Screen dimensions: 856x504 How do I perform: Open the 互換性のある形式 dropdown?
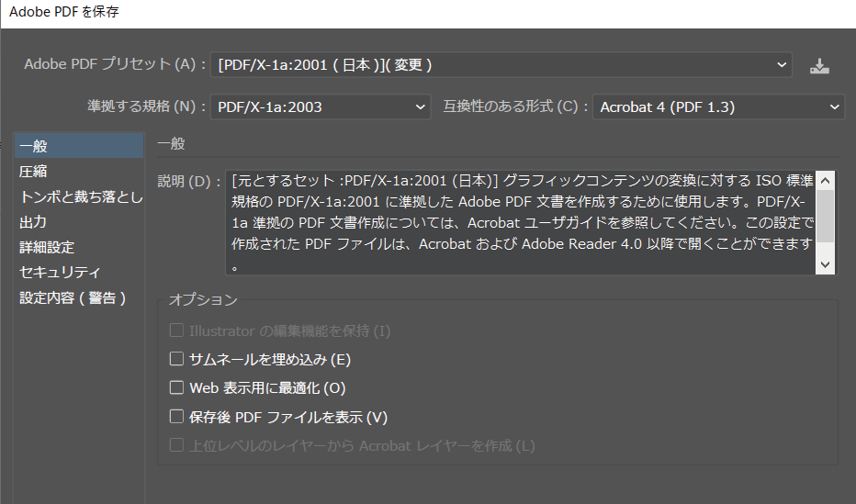(x=718, y=106)
